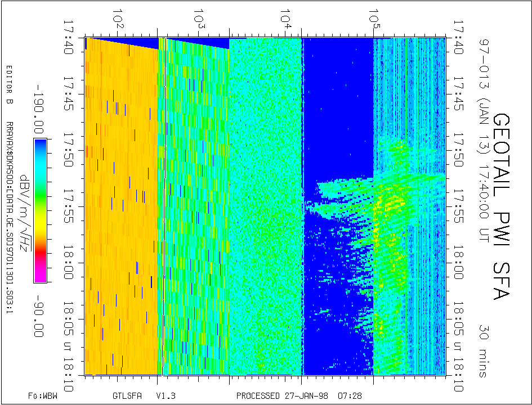
Task: Select the V1.3 version label
Action: click(164, 396)
